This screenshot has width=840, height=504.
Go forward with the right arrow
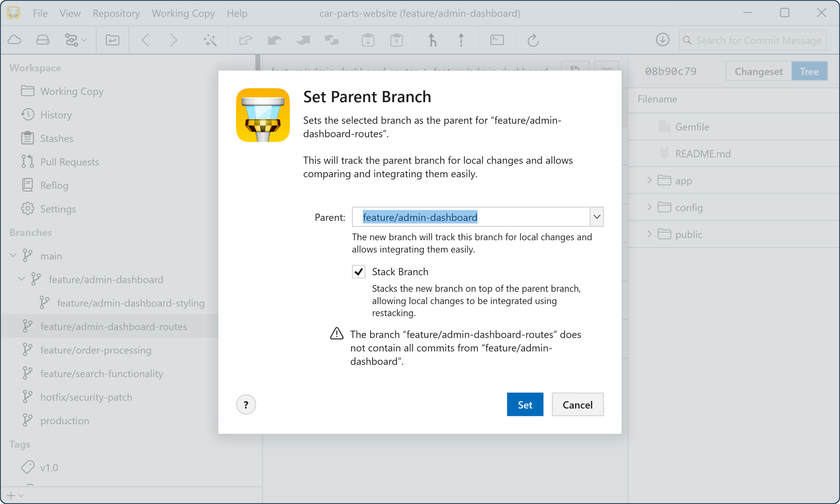tap(173, 40)
